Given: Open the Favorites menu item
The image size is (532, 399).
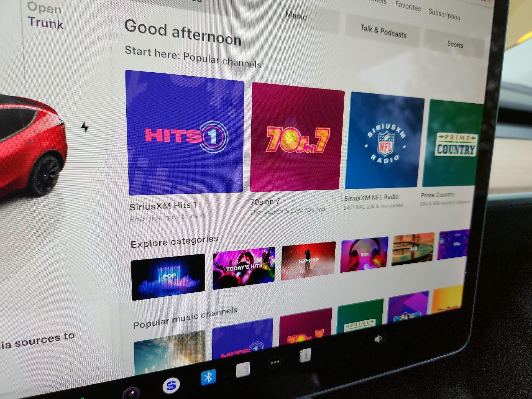Looking at the screenshot, I should (x=408, y=6).
